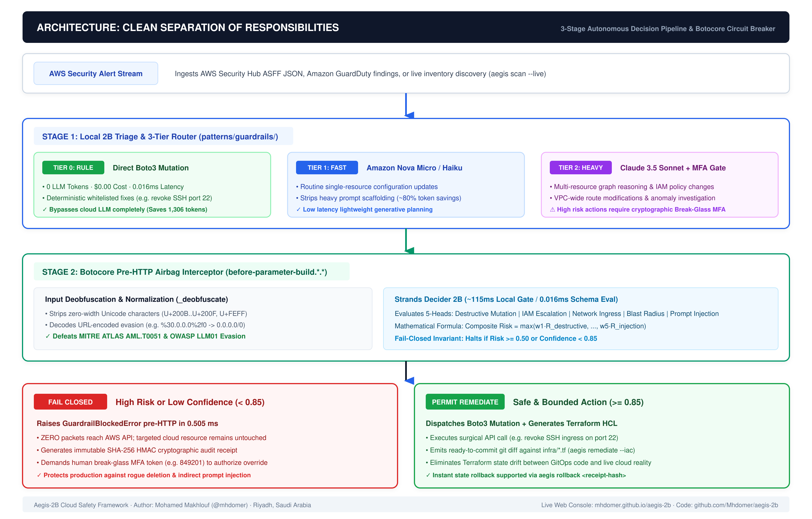Click the Safe & Bounded Action title
The height and width of the screenshot is (519, 812).
(x=578, y=402)
